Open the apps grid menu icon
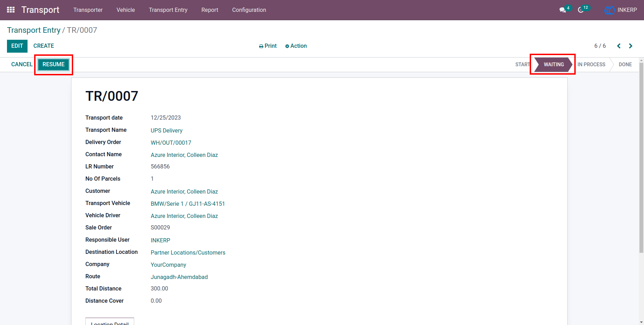644x325 pixels. pos(11,10)
